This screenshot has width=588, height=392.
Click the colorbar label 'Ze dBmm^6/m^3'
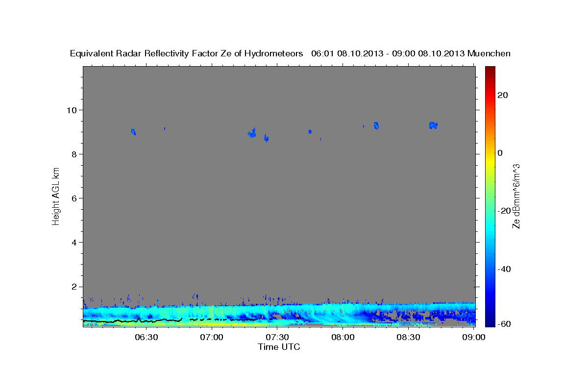[x=515, y=196]
